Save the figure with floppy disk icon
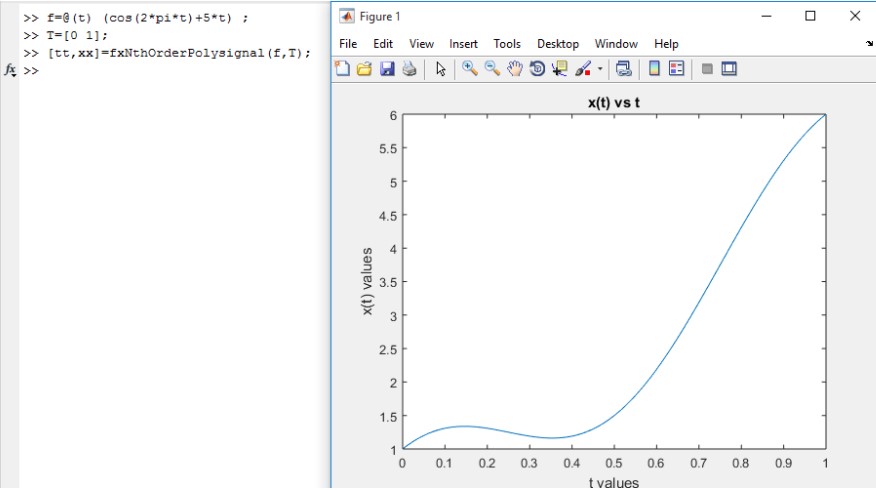 386,69
